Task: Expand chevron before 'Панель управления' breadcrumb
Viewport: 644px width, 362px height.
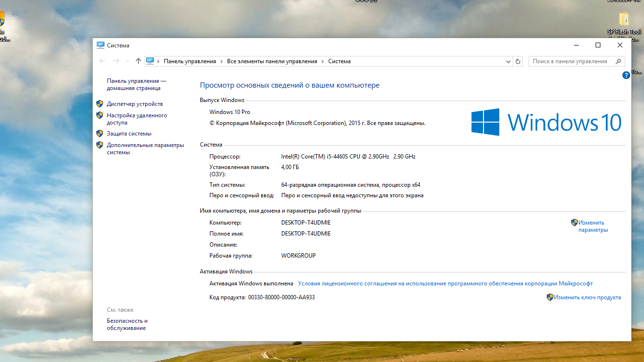Action: click(x=159, y=61)
